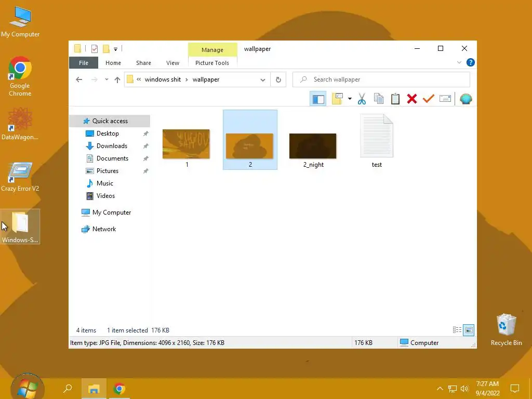Click the Google Chrome desktop shortcut
This screenshot has width=532, height=399.
pyautogui.click(x=20, y=77)
